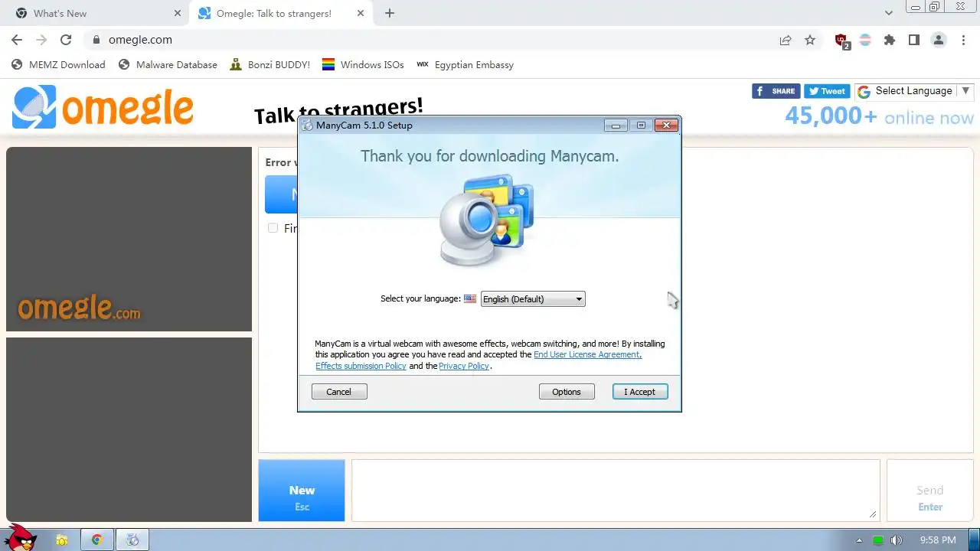Close the What's New tab
This screenshot has height=551, width=980.
click(178, 13)
